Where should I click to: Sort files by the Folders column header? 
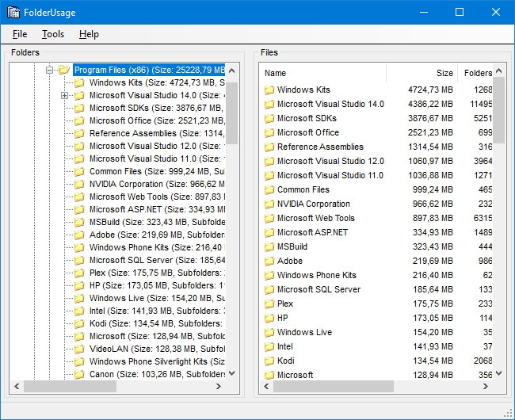(475, 73)
